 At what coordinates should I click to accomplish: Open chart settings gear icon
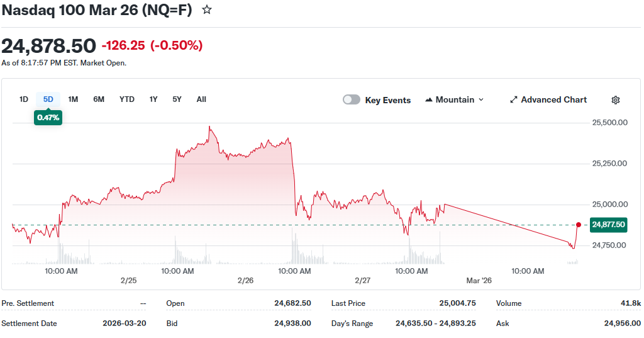tap(615, 100)
